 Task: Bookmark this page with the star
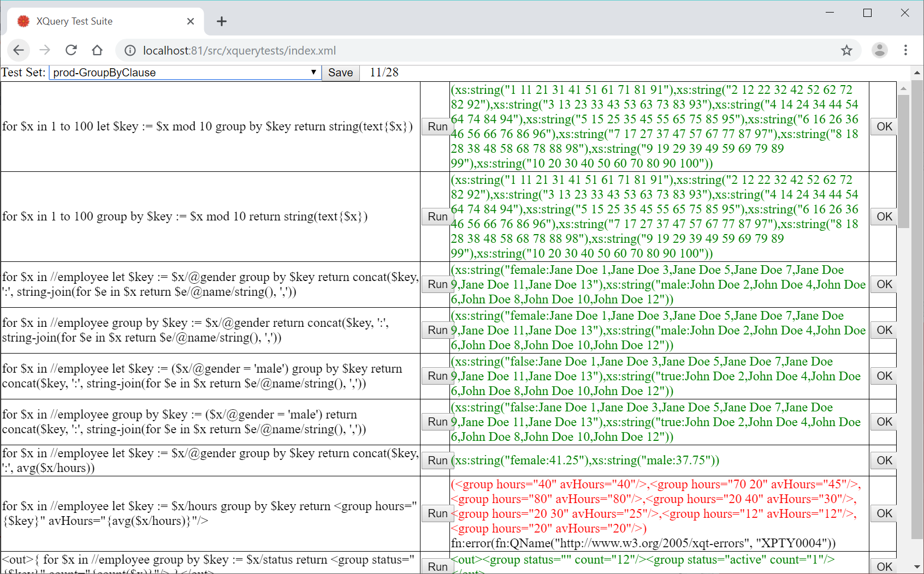click(x=846, y=51)
